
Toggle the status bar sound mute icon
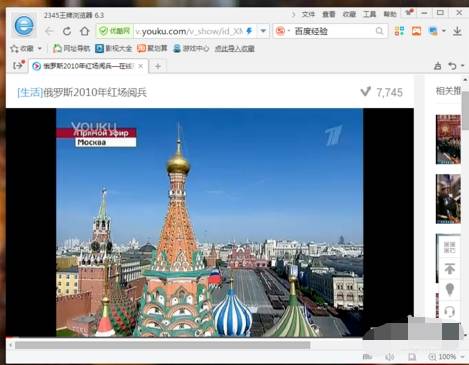coord(389,357)
